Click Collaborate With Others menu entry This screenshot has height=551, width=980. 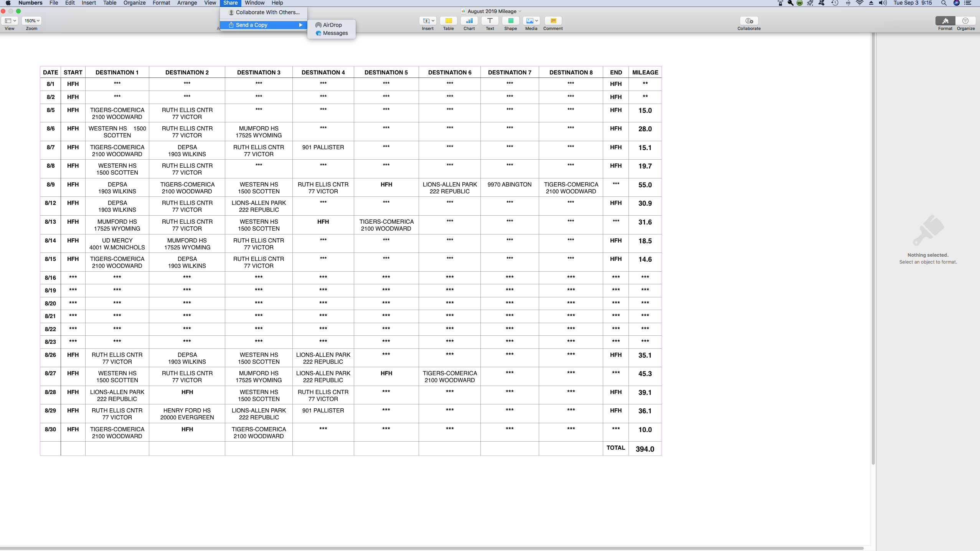pyautogui.click(x=267, y=12)
